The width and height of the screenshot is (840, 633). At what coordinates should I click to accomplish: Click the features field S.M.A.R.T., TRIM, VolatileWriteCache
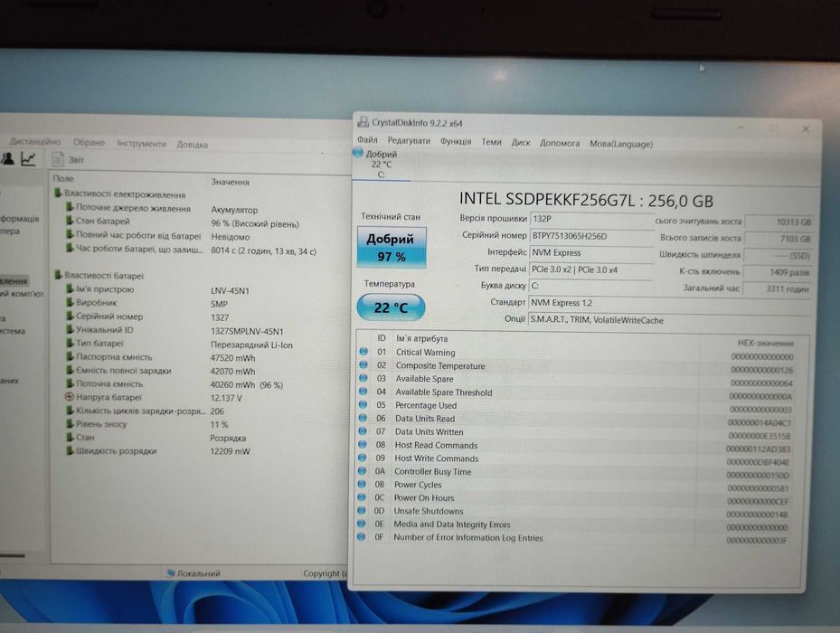668,320
